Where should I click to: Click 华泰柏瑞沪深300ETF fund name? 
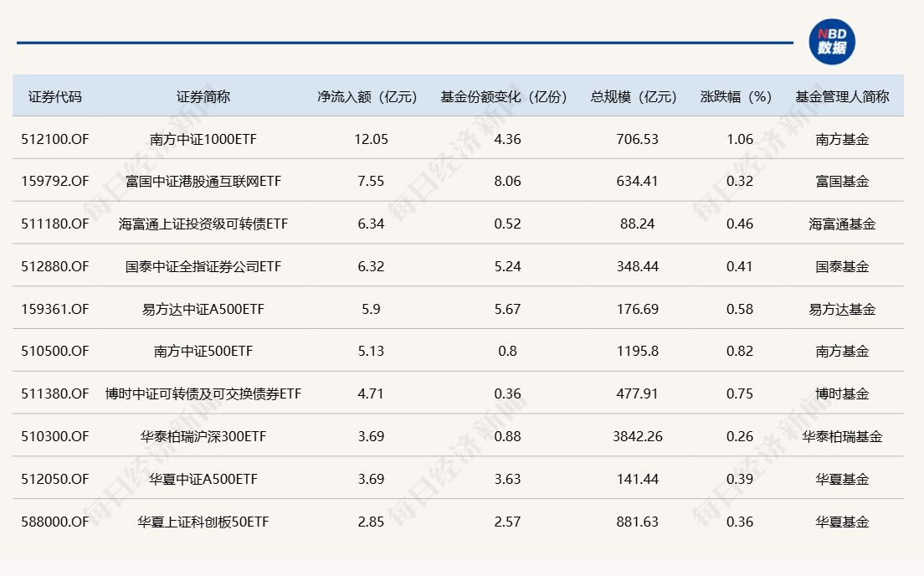pyautogui.click(x=203, y=436)
